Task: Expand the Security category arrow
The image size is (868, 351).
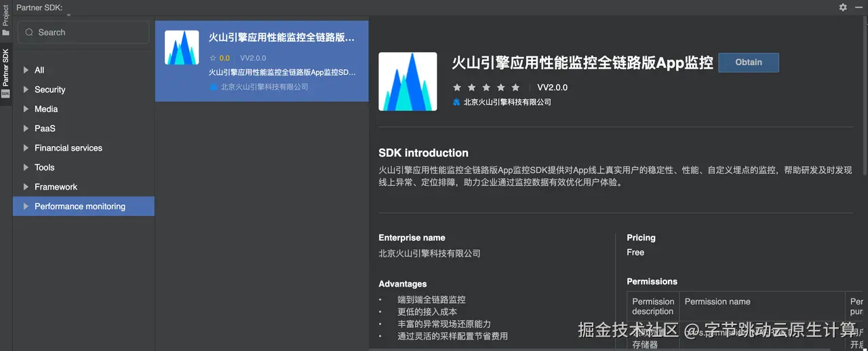Action: 26,90
